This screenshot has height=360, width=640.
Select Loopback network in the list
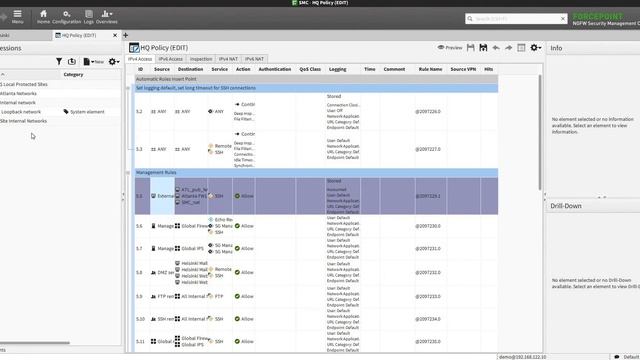tap(21, 112)
